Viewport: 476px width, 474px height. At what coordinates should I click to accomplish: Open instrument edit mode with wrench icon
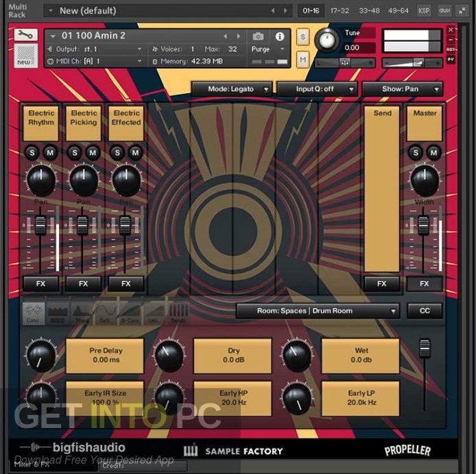[25, 35]
